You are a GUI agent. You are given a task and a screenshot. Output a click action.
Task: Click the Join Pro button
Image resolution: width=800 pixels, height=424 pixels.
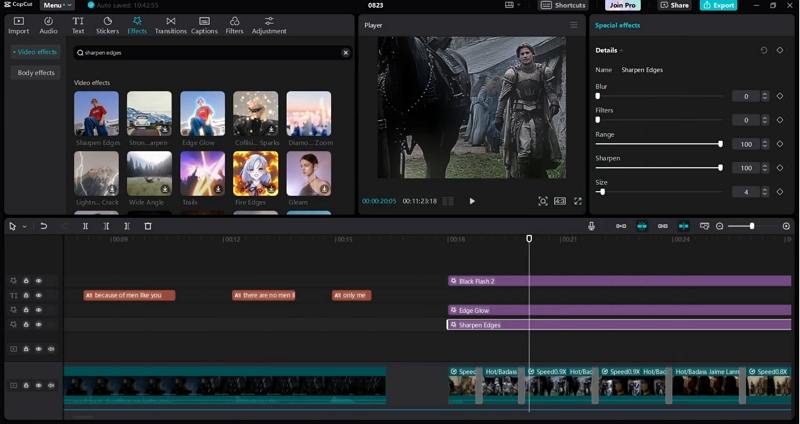622,5
